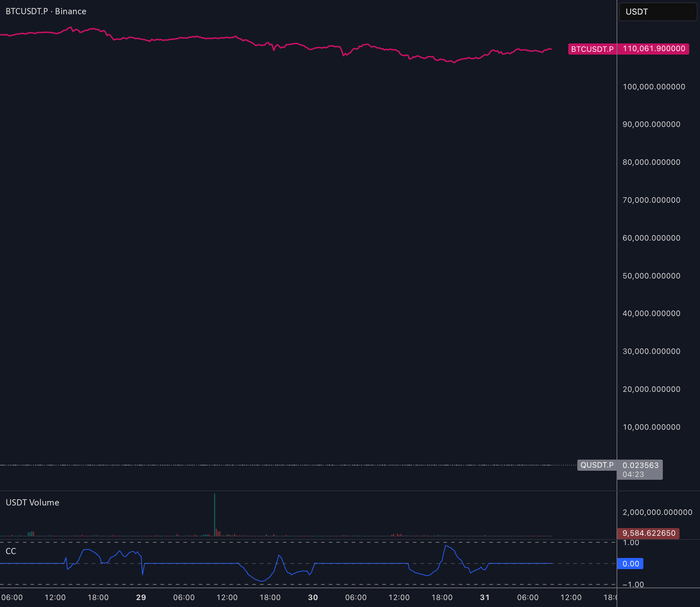Click the 2,000,000.000000 volume scale label

point(657,512)
